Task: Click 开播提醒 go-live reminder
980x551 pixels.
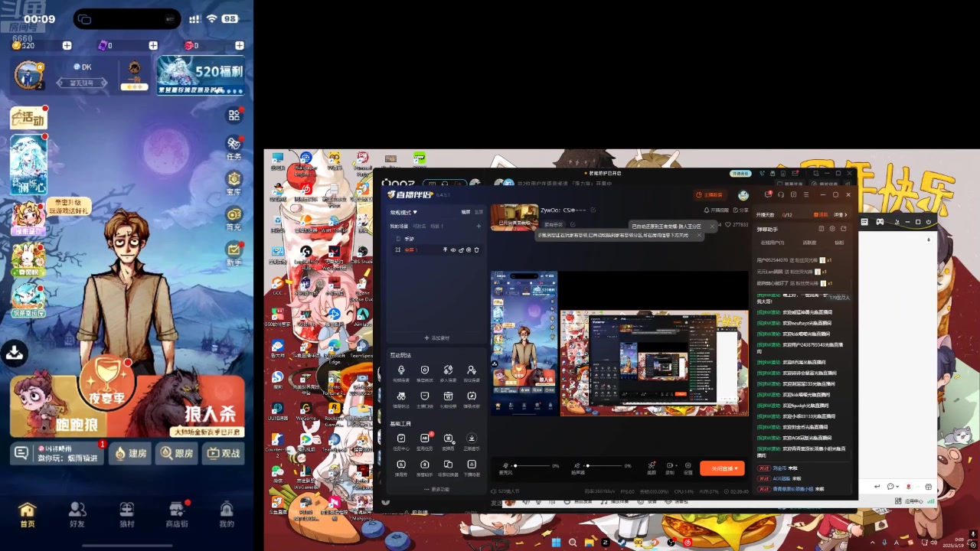Action: [717, 210]
